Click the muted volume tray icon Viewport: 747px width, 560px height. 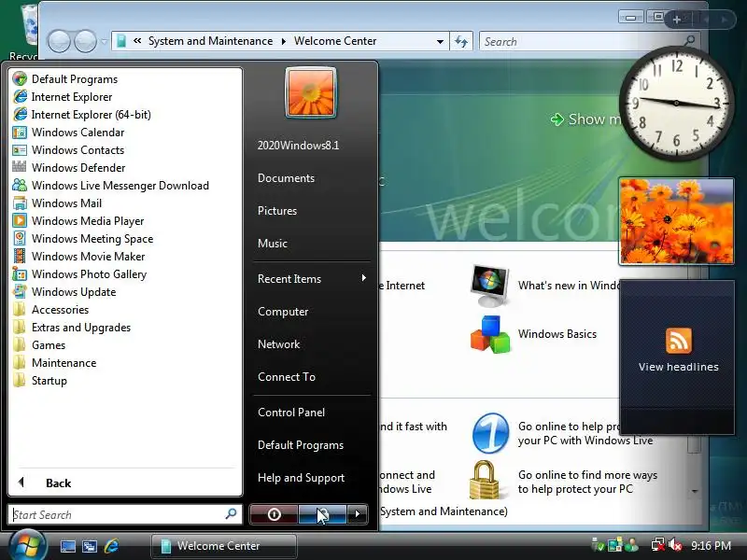pyautogui.click(x=675, y=545)
